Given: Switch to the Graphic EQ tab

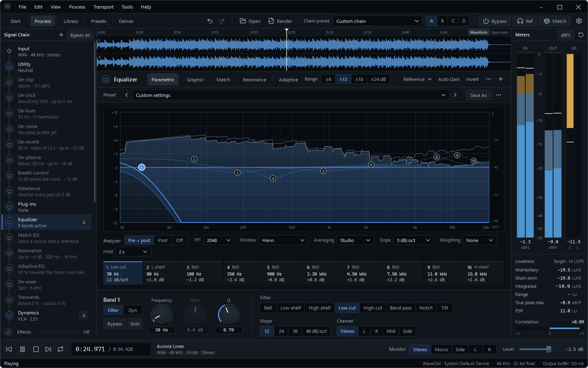Looking at the screenshot, I should click(x=195, y=80).
